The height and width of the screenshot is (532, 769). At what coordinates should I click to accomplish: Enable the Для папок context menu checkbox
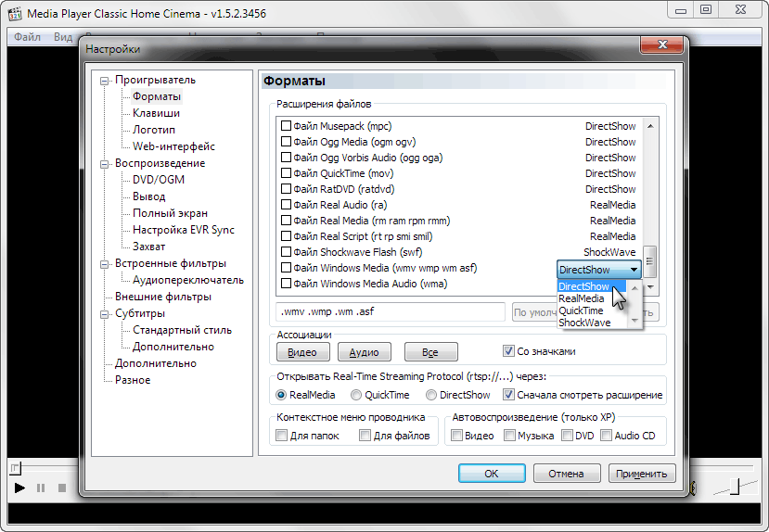pyautogui.click(x=282, y=436)
